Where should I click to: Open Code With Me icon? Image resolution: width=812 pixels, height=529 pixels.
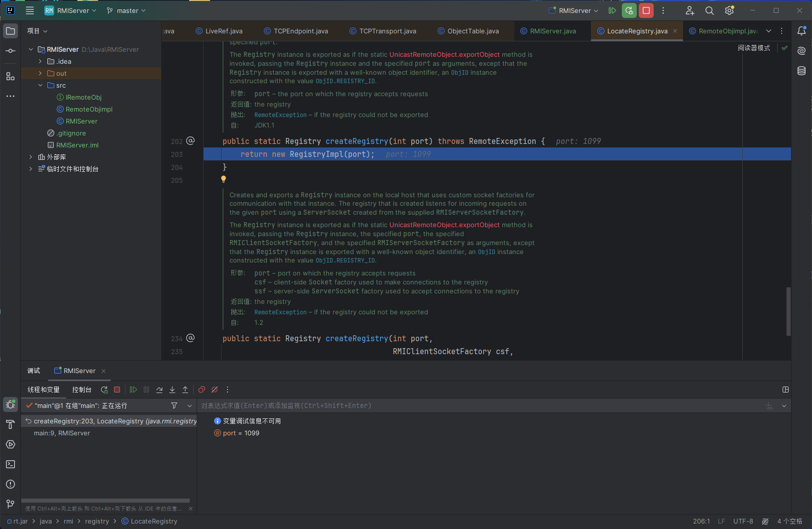click(x=690, y=10)
